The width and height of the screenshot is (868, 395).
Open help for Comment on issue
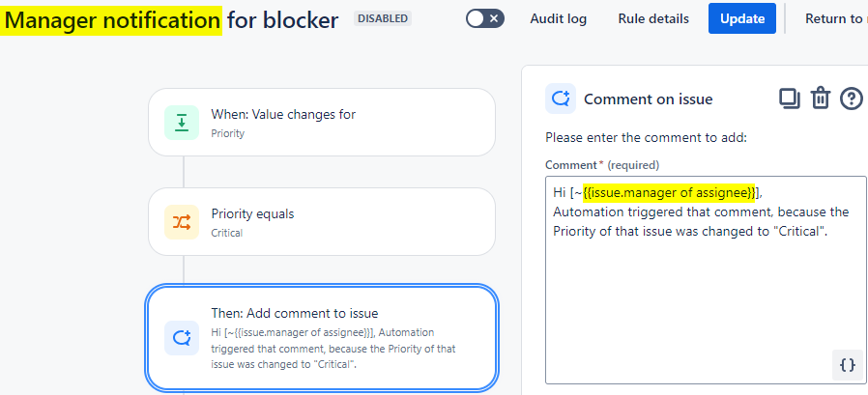[x=851, y=99]
